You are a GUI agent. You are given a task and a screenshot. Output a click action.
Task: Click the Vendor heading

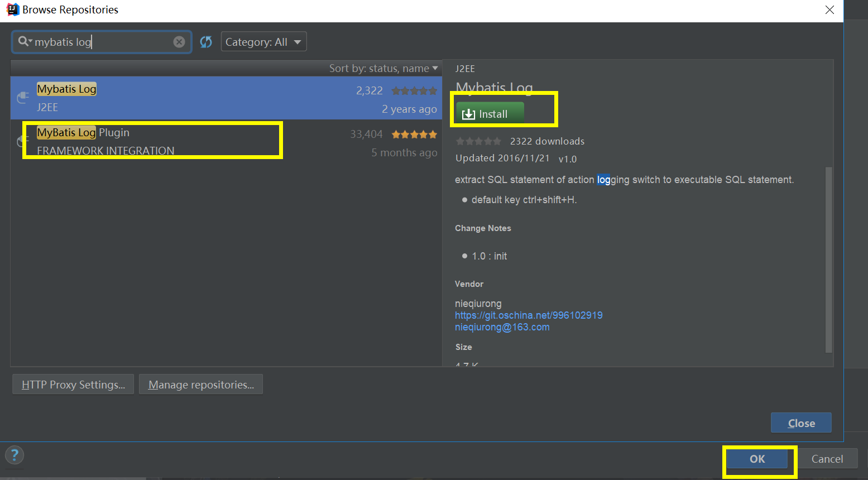point(469,284)
